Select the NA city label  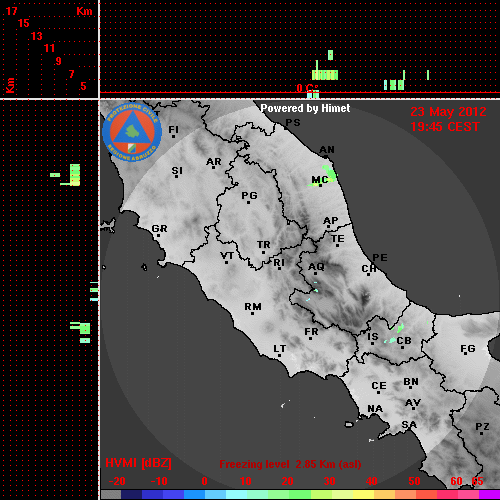[x=375, y=409]
